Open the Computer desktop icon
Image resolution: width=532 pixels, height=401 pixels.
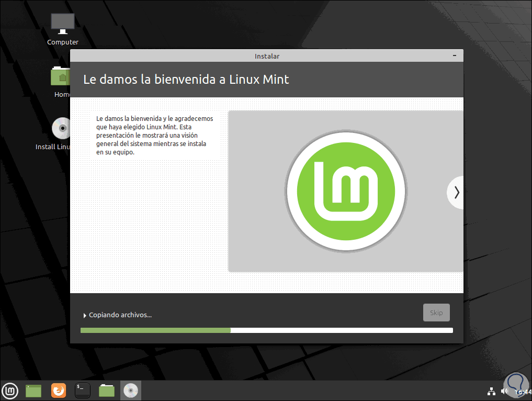[63, 29]
